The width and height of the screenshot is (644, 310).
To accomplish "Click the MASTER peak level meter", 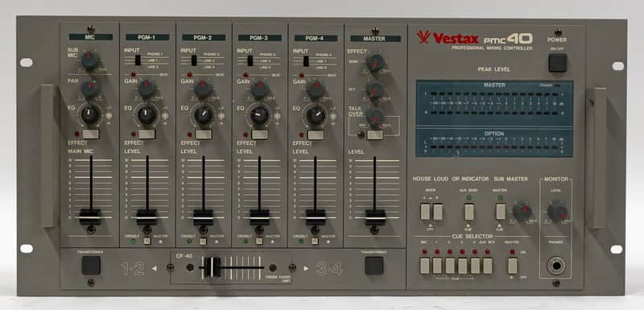I will 494,103.
